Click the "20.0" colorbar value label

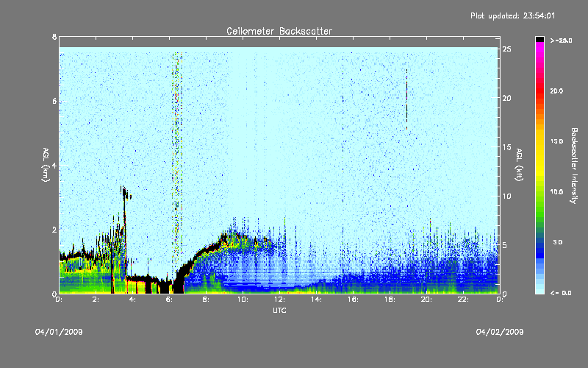pyautogui.click(x=556, y=91)
